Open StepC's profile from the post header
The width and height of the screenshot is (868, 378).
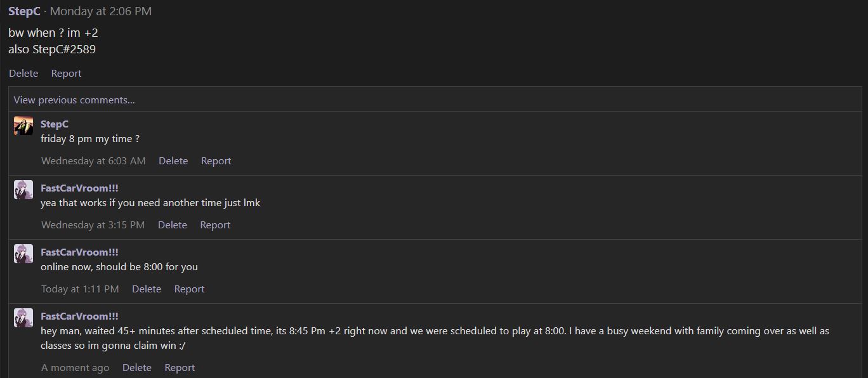(24, 11)
